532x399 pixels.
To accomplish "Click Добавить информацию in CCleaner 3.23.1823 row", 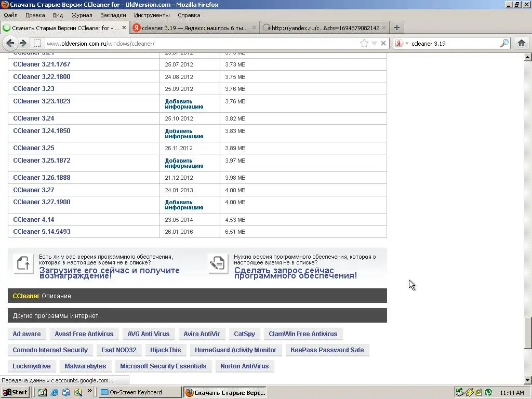I will [184, 104].
